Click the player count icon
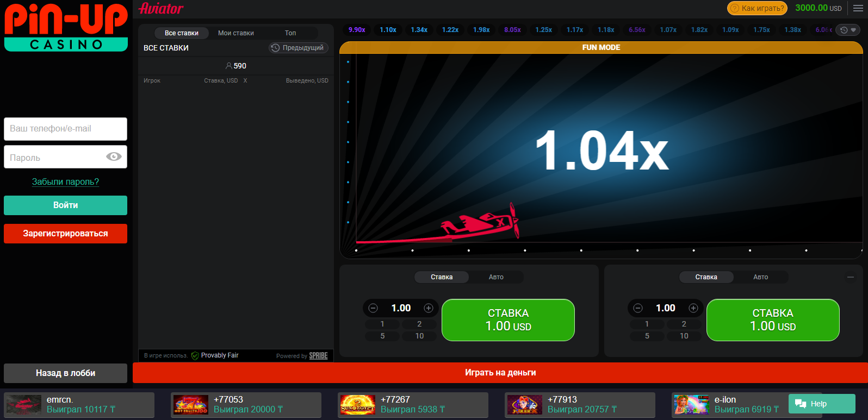 (229, 66)
